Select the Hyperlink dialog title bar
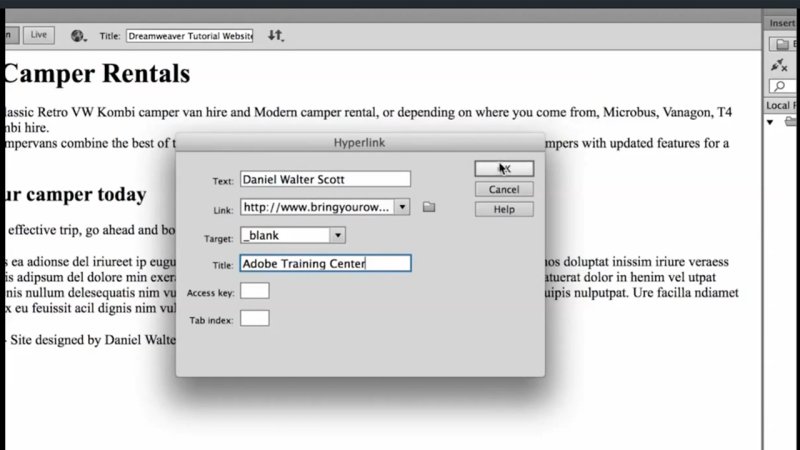 click(x=360, y=142)
